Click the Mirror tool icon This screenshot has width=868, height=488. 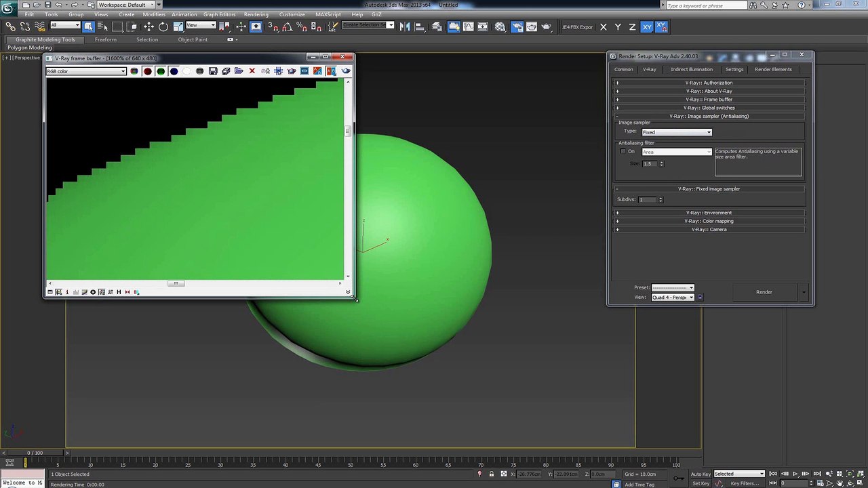tap(405, 26)
